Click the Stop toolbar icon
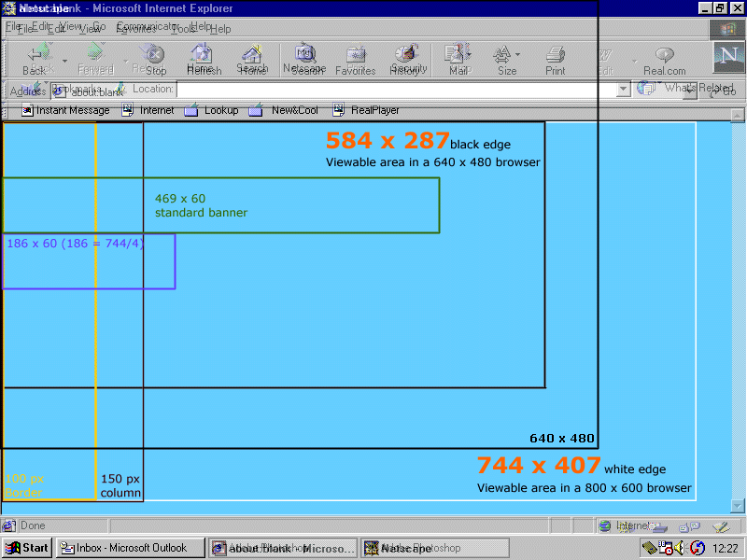Viewport: 747px width, 560px height. click(154, 56)
